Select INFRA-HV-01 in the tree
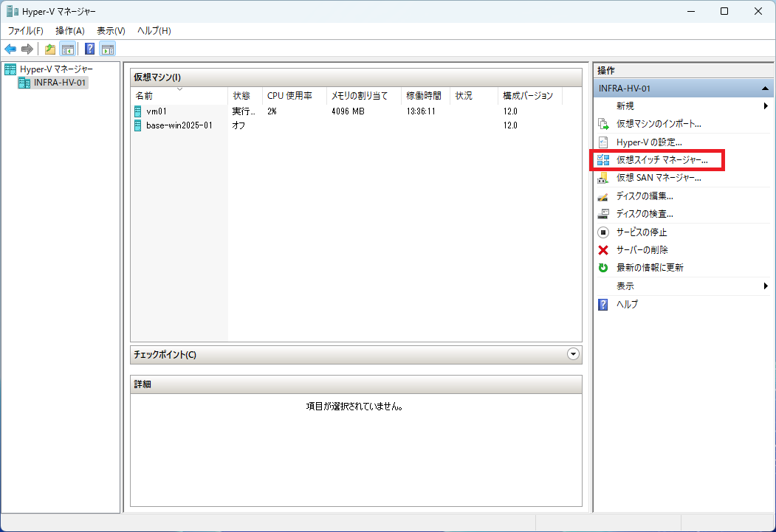This screenshot has width=776, height=532. coord(60,83)
